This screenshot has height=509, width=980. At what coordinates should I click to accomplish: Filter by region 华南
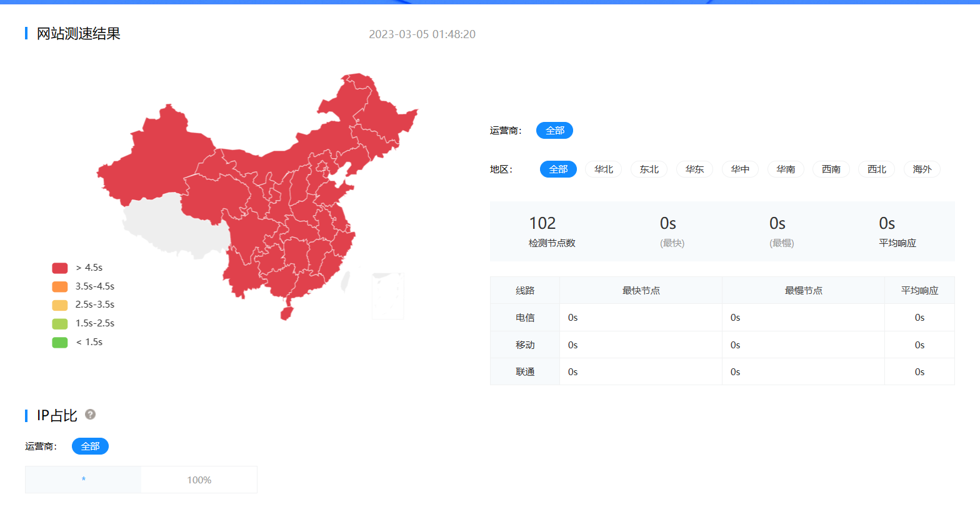click(x=786, y=169)
